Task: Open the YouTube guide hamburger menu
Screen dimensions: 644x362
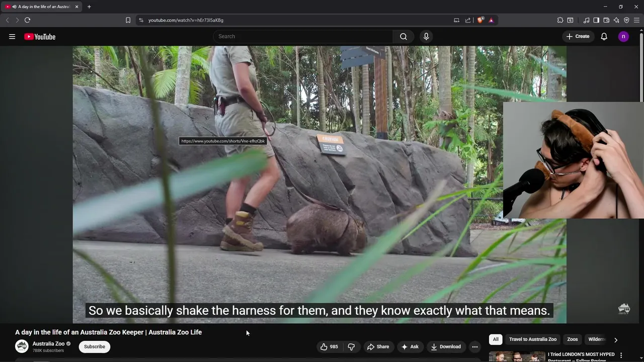Action: pos(12,37)
